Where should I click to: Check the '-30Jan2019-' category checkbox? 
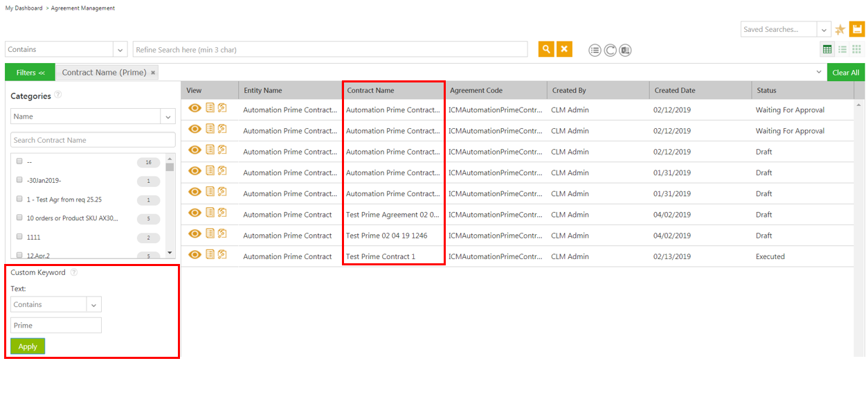coord(19,180)
